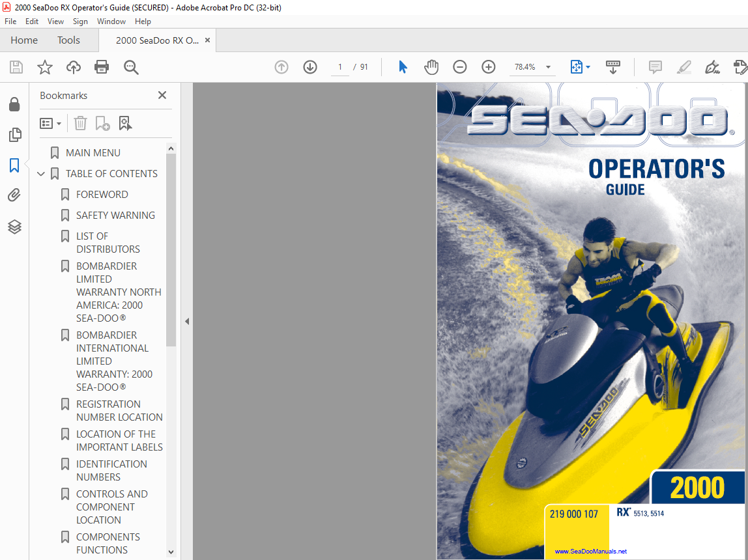Screen dimensions: 748x560
Task: Select the REGISTRATION NUMBER LOCATION bookmark
Action: pyautogui.click(x=119, y=411)
